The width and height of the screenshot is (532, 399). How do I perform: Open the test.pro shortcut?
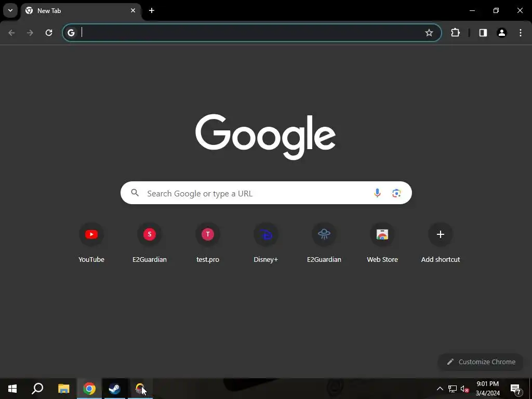point(208,242)
